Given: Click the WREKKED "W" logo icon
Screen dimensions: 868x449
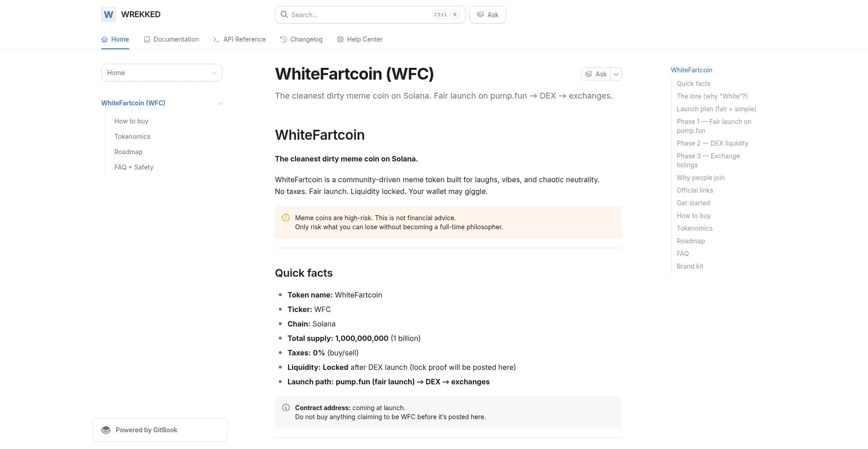Looking at the screenshot, I should click(x=108, y=14).
